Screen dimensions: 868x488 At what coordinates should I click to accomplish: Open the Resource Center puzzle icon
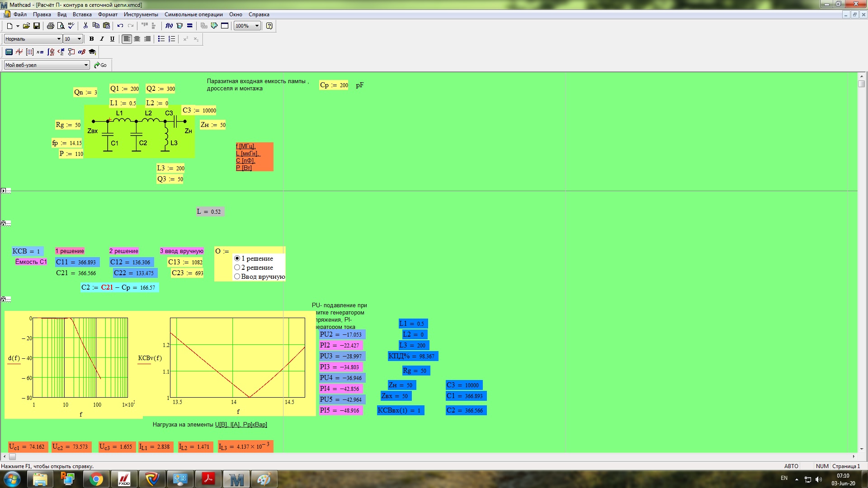[214, 26]
